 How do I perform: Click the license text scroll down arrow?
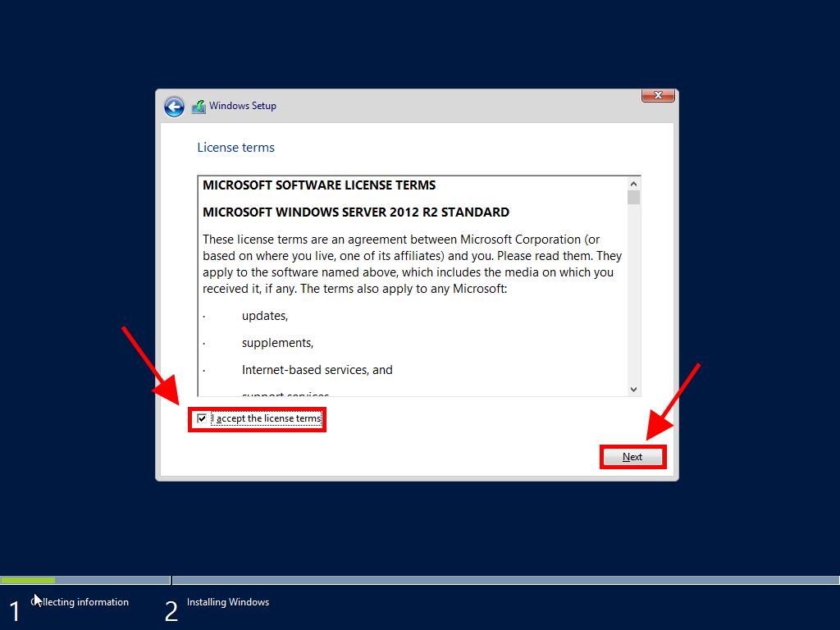[x=634, y=390]
